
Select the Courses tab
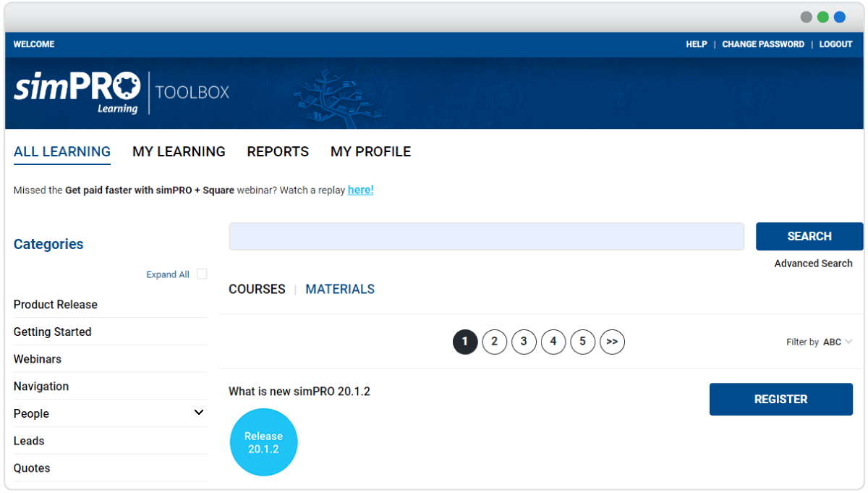[257, 289]
